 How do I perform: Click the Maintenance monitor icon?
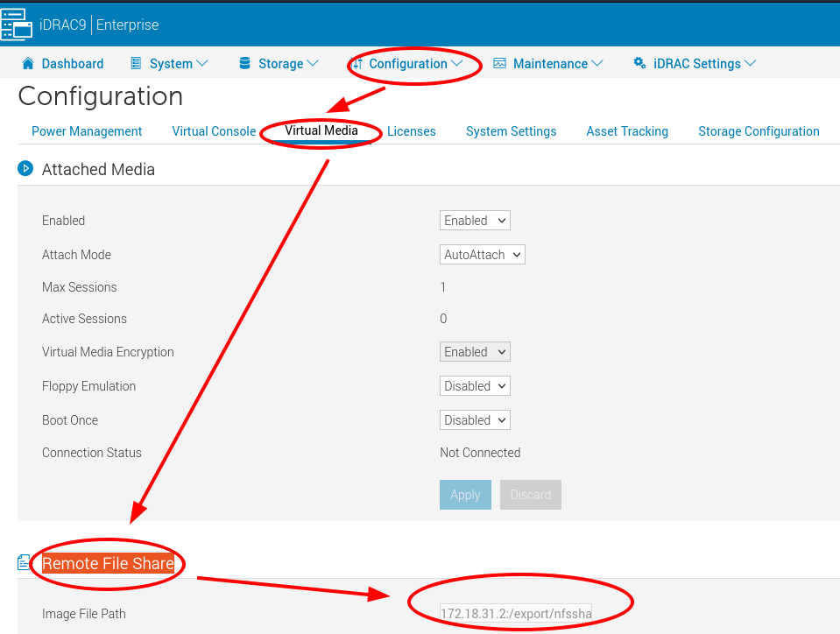coord(499,63)
